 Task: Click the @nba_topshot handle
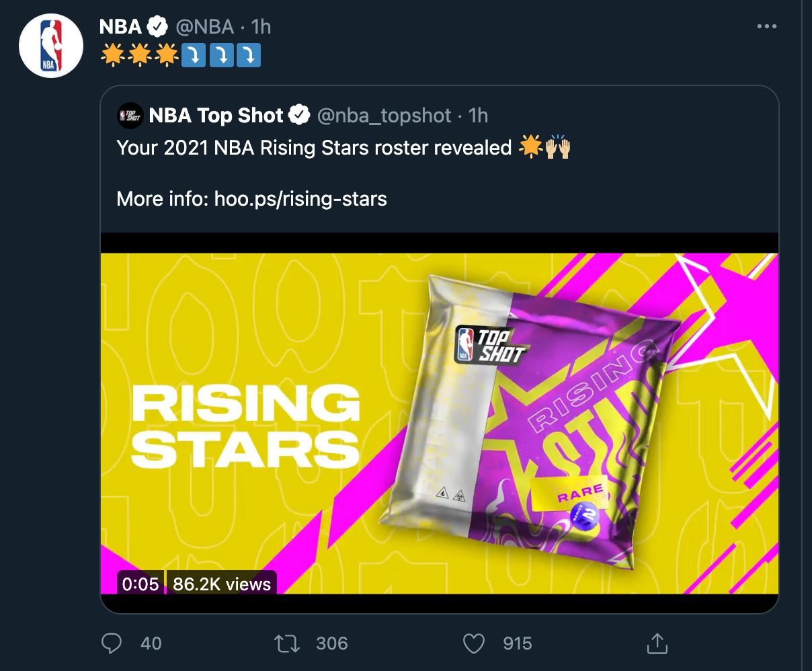(x=384, y=116)
